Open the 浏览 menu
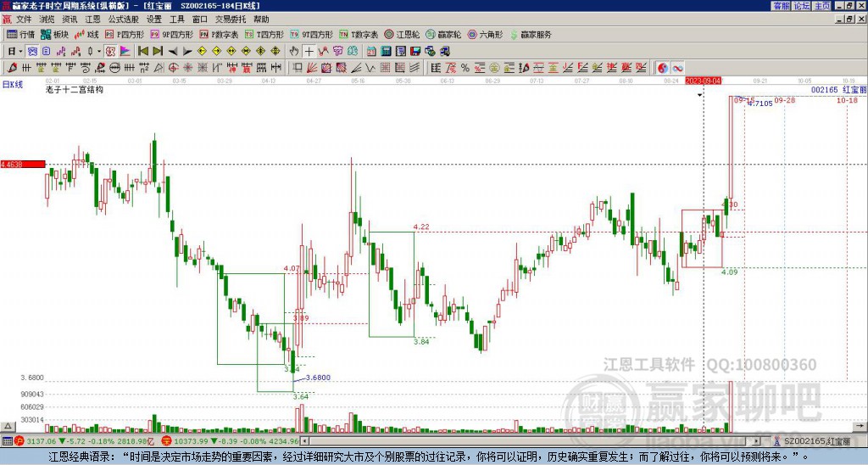This screenshot has width=868, height=465. coord(47,20)
